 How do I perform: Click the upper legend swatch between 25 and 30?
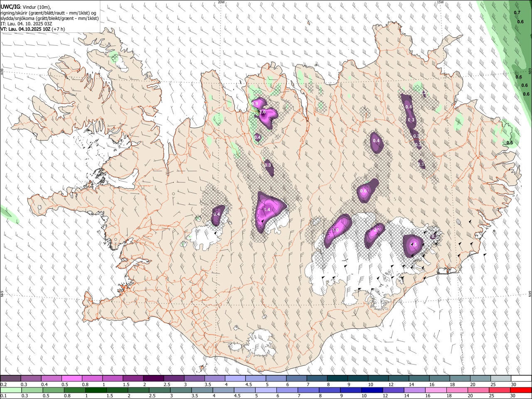coord(500,379)
